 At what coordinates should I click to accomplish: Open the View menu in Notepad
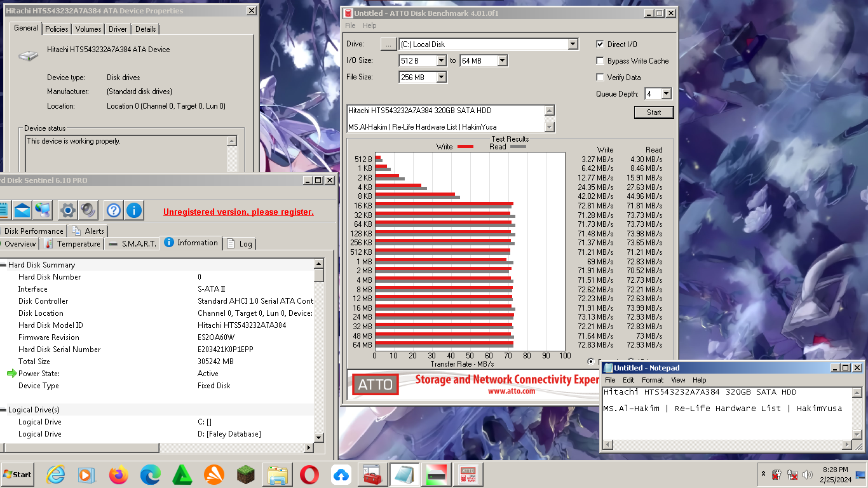coord(678,380)
